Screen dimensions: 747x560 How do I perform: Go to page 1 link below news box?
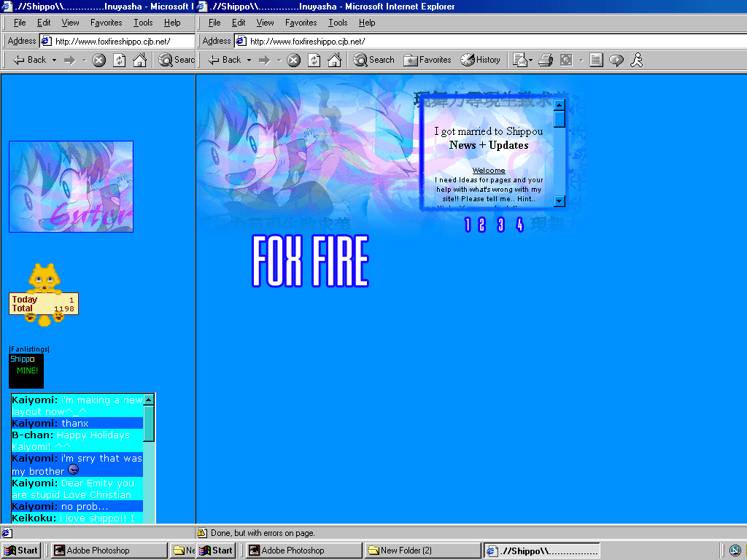coord(468,225)
